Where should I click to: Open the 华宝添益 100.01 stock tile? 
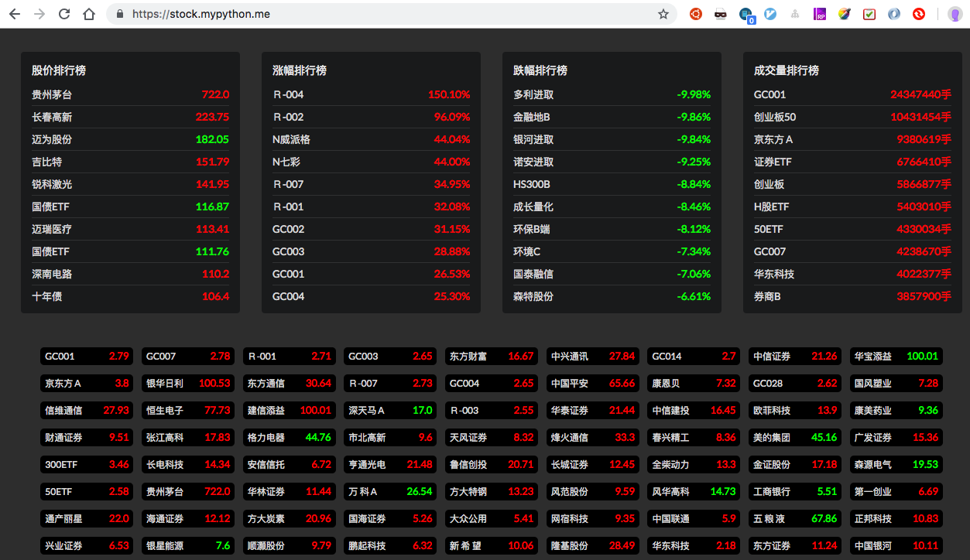click(x=896, y=357)
